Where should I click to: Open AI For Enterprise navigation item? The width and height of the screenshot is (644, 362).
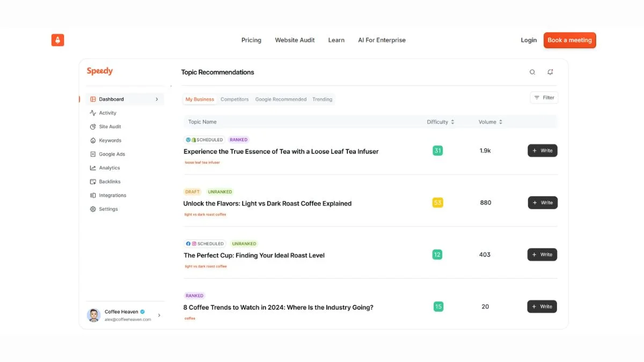pyautogui.click(x=382, y=40)
